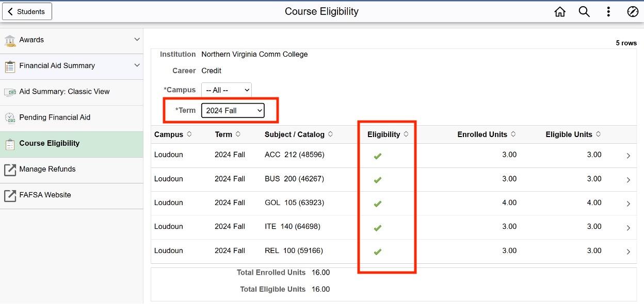Image resolution: width=644 pixels, height=304 pixels.
Task: Click the Awards bank icon
Action: click(x=10, y=40)
